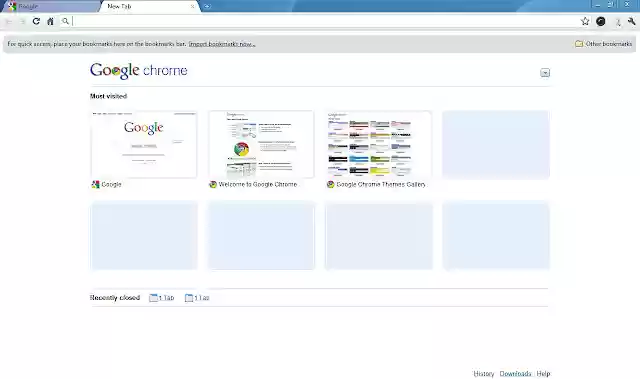Reload the current page
This screenshot has height=379, width=640.
click(x=36, y=21)
